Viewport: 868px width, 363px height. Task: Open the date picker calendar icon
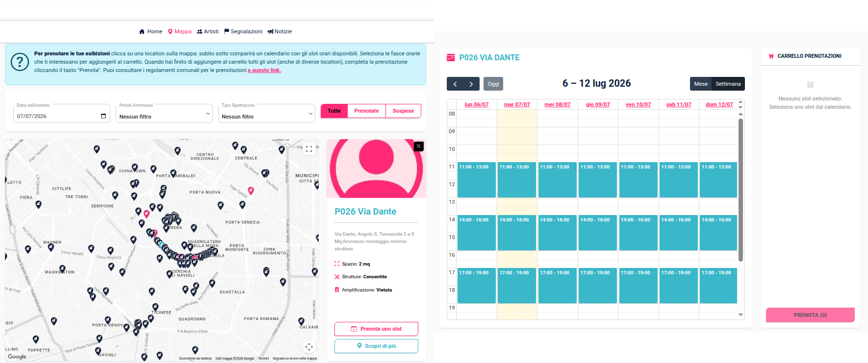pyautogui.click(x=103, y=116)
